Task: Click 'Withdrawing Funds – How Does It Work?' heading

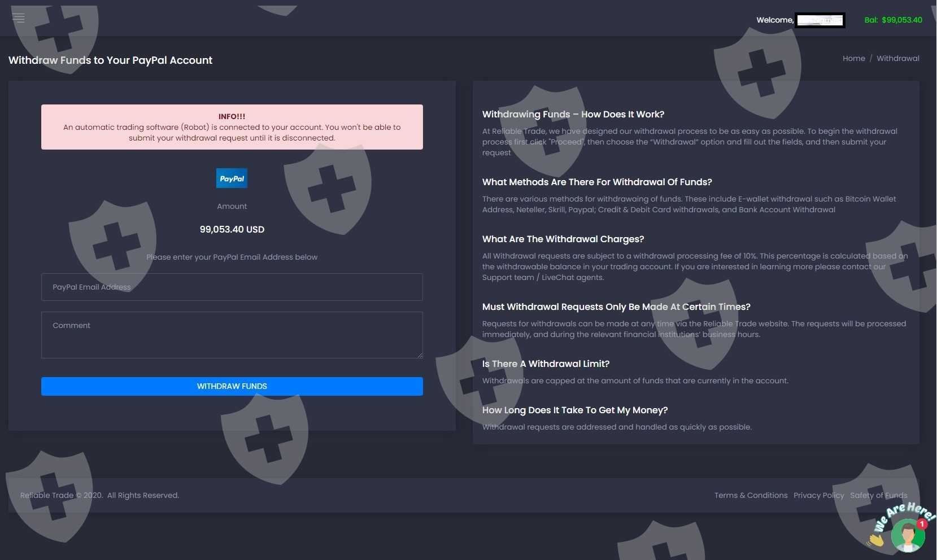Action: (x=573, y=114)
